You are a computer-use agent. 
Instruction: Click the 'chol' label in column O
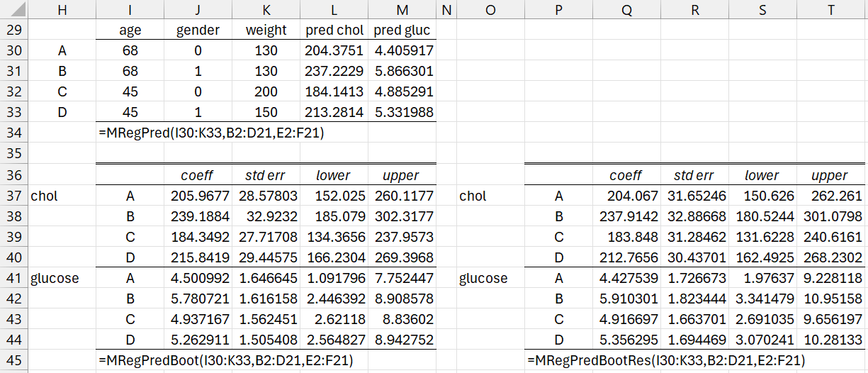pos(473,196)
